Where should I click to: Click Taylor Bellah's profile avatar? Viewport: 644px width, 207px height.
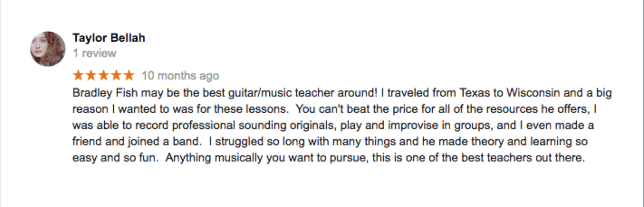[48, 48]
